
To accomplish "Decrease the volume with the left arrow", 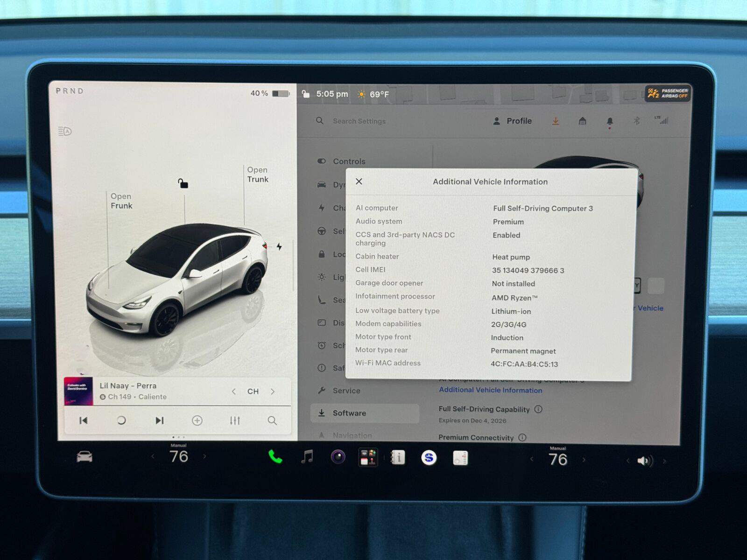I will click(x=628, y=461).
